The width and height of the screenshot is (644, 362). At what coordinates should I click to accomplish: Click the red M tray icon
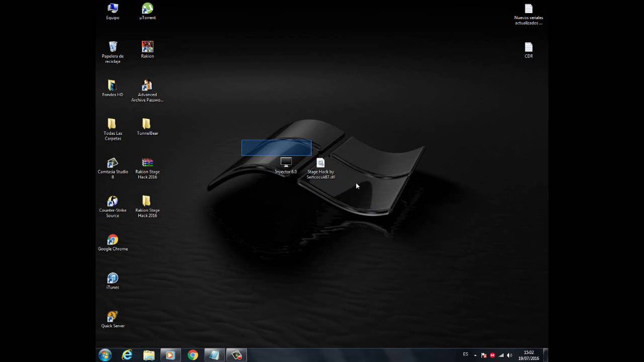coord(492,355)
